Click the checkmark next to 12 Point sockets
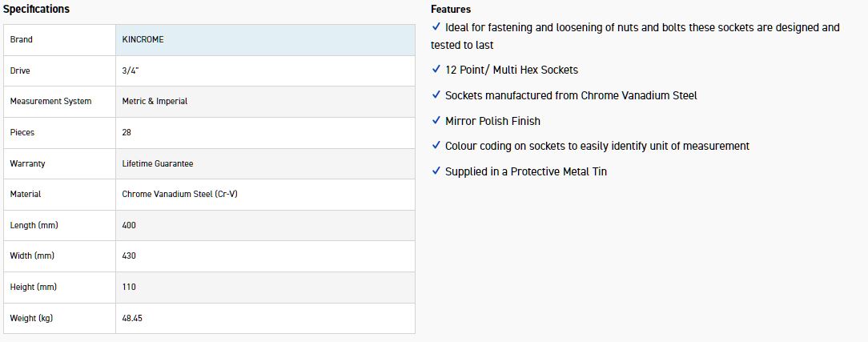This screenshot has height=342, width=868. [436, 70]
